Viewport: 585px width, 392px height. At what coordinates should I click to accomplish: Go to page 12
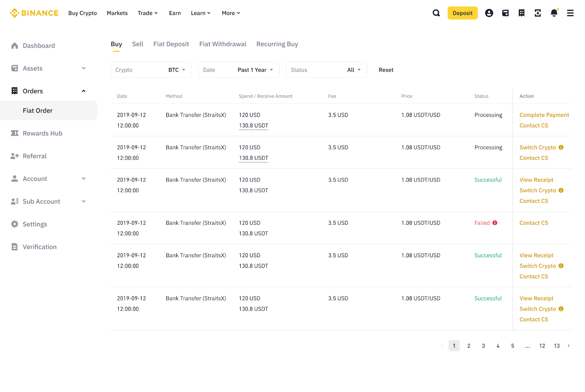tap(542, 346)
